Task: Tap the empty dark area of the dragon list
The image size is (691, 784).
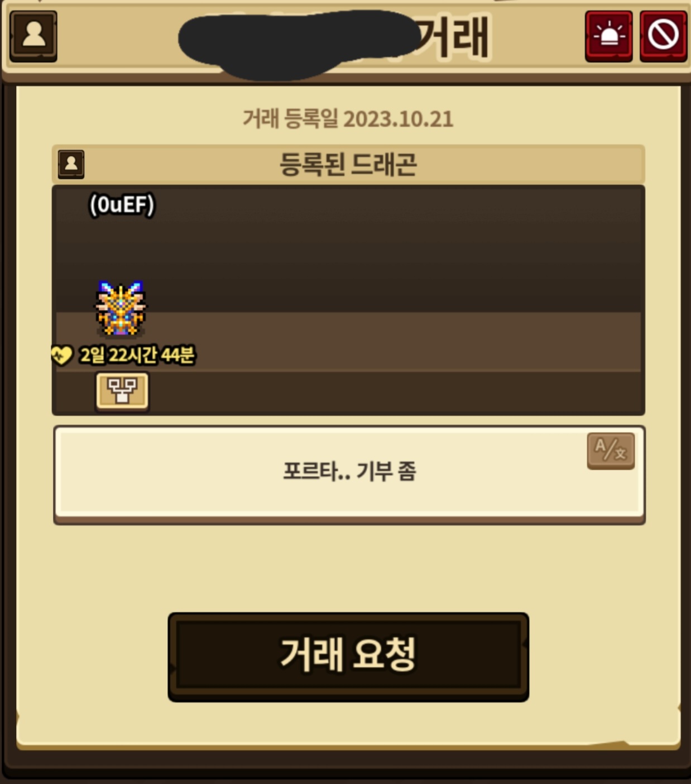Action: tap(391, 246)
